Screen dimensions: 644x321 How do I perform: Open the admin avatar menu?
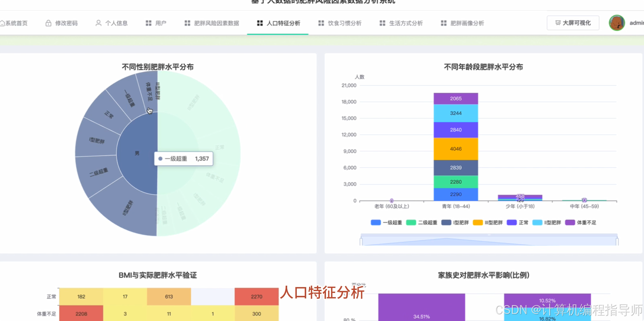pos(616,23)
